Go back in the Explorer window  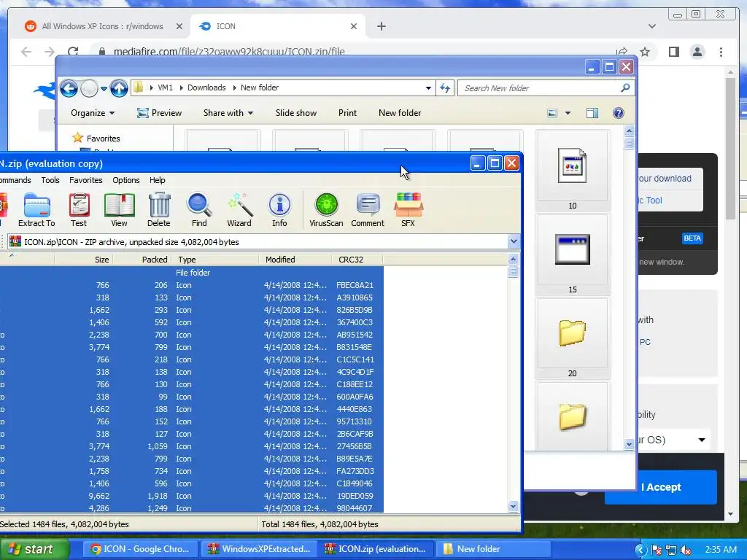[x=69, y=88]
